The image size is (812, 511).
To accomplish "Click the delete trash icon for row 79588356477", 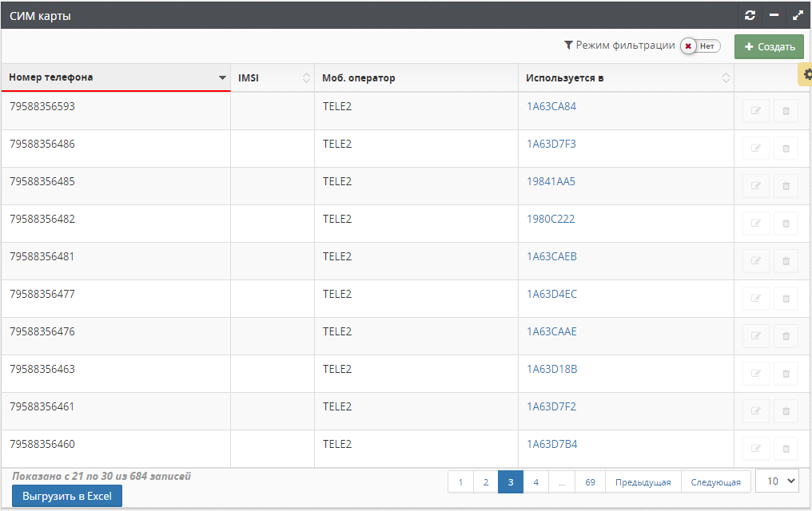I will tap(786, 299).
